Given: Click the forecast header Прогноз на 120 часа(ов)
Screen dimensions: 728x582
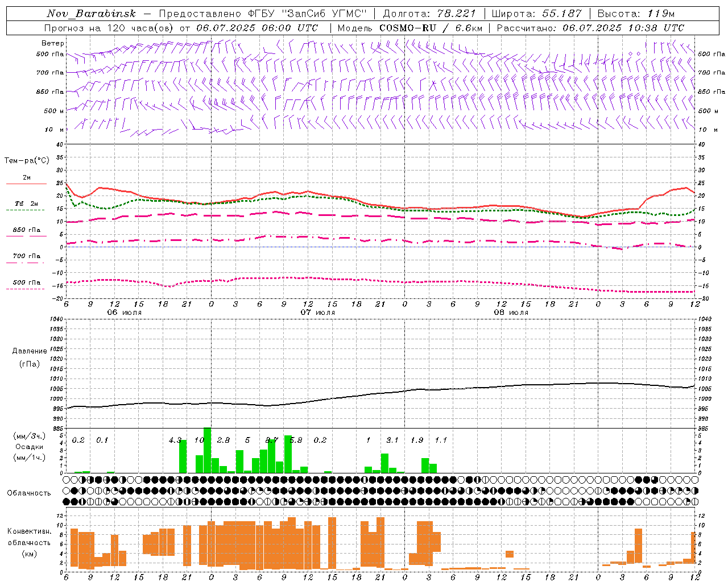Looking at the screenshot, I should click(110, 28).
